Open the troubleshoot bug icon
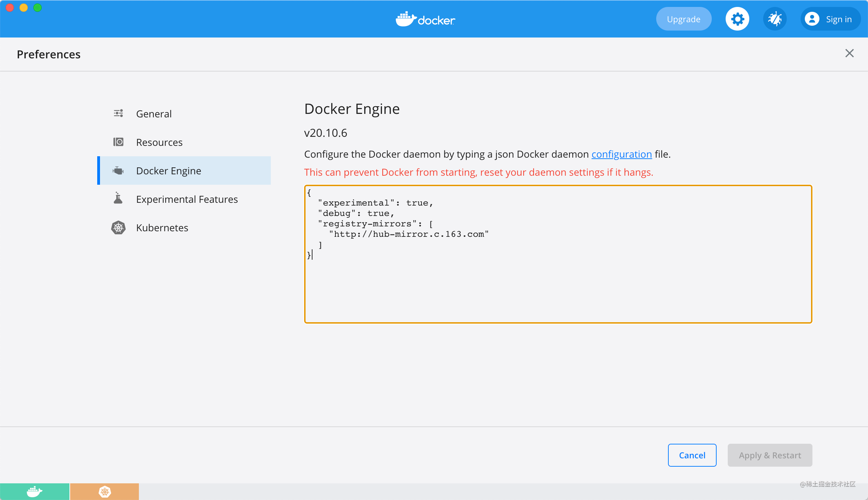 click(x=775, y=19)
